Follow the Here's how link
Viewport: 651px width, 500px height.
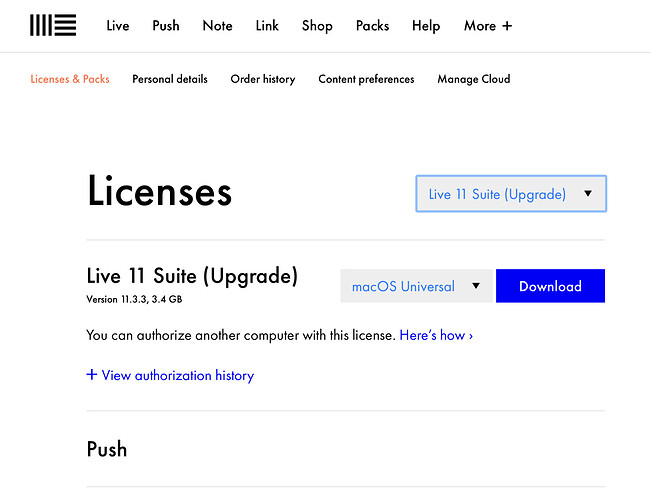(436, 335)
